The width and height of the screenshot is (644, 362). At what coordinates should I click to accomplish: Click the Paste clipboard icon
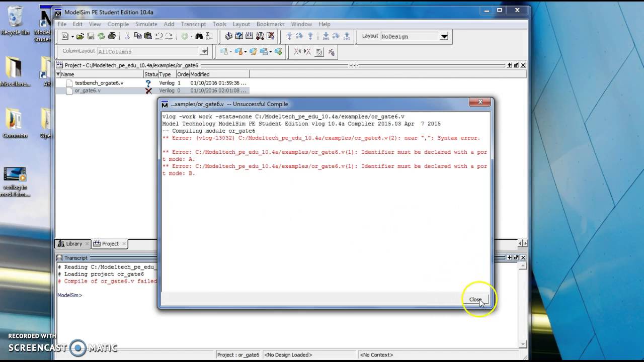[x=148, y=36]
